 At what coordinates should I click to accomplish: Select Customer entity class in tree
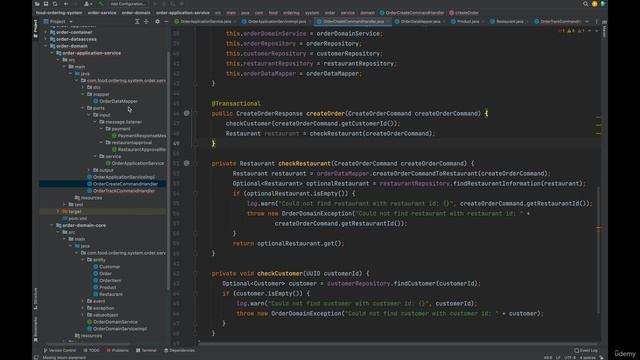[107, 267]
